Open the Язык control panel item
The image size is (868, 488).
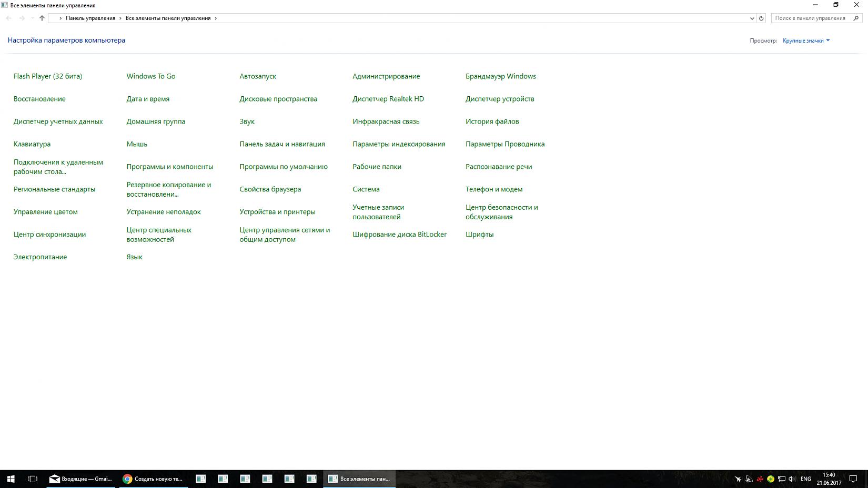[134, 257]
